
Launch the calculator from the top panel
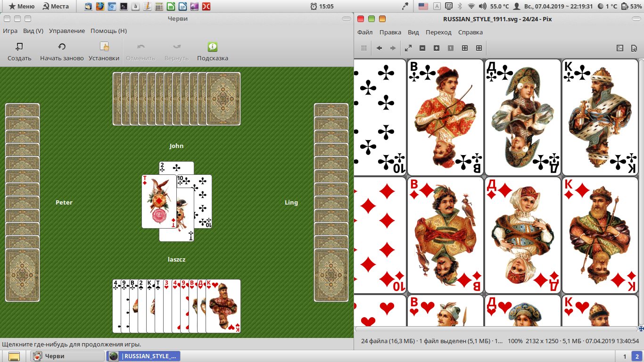(159, 6)
